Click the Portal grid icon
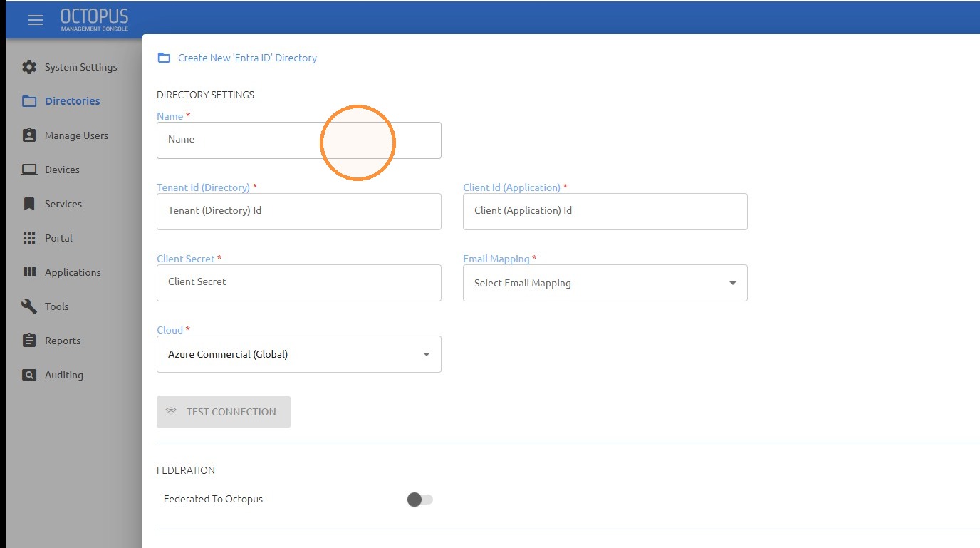The width and height of the screenshot is (980, 548). point(29,238)
